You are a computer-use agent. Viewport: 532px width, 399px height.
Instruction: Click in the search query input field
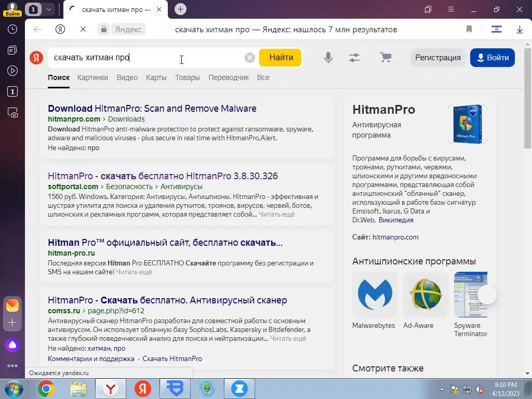(x=146, y=58)
